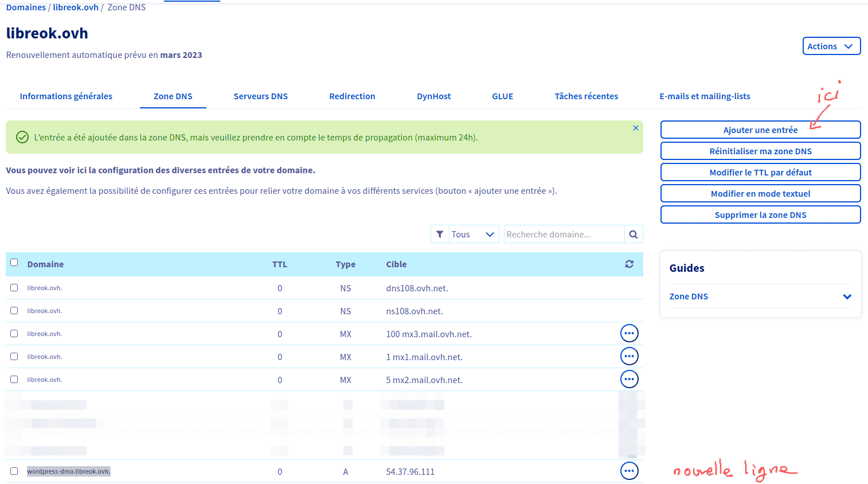Click the green checkmark icon in the alert
868x484 pixels.
tap(22, 137)
